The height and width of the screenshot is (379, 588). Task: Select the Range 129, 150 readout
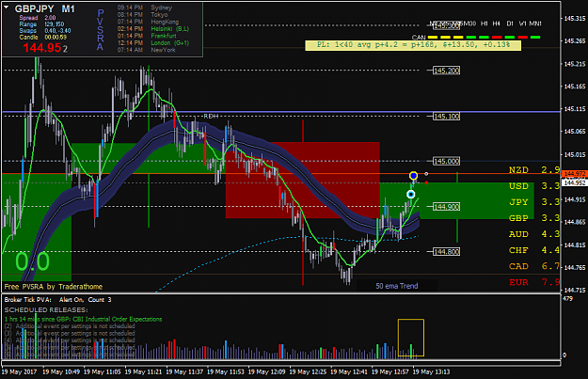tap(41, 24)
